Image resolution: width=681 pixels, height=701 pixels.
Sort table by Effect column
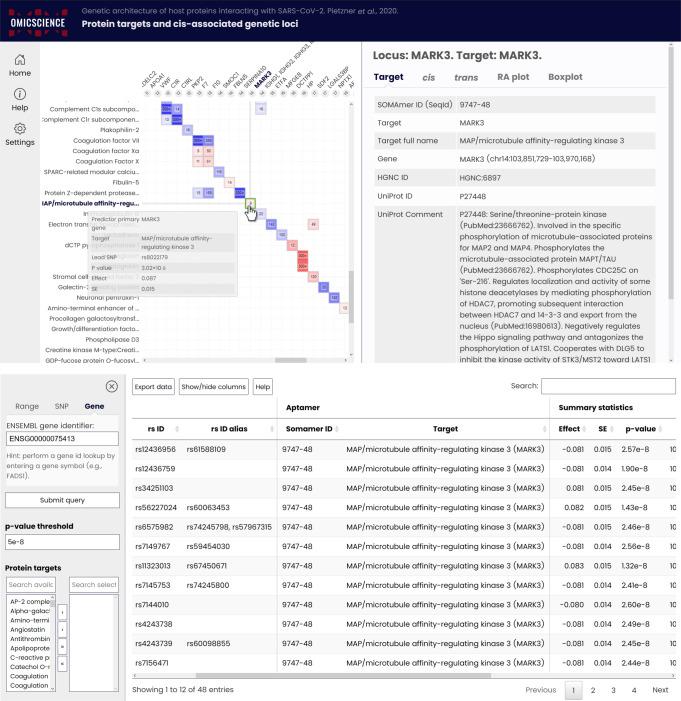584,429
